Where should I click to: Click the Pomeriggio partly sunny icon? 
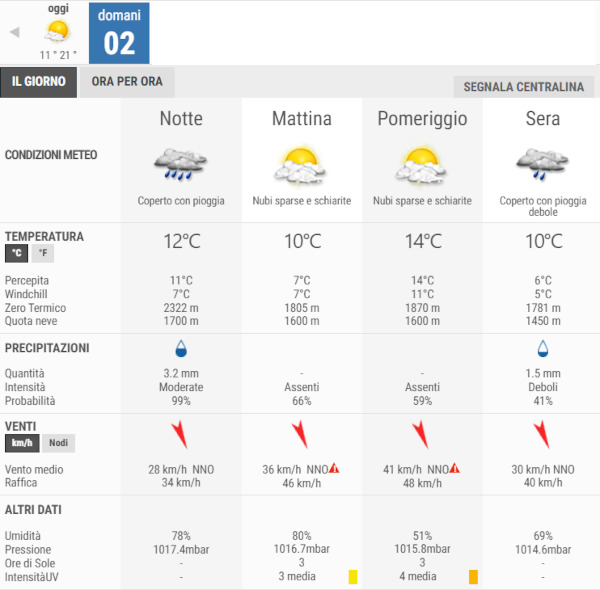pyautogui.click(x=422, y=164)
